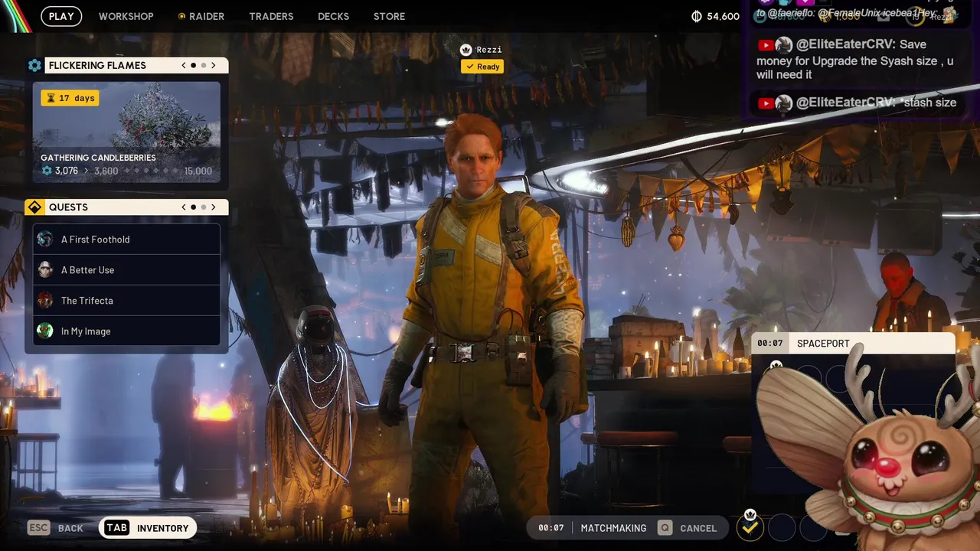Viewport: 980px width, 551px height.
Task: Click the In My Image trader portrait
Action: (45, 331)
